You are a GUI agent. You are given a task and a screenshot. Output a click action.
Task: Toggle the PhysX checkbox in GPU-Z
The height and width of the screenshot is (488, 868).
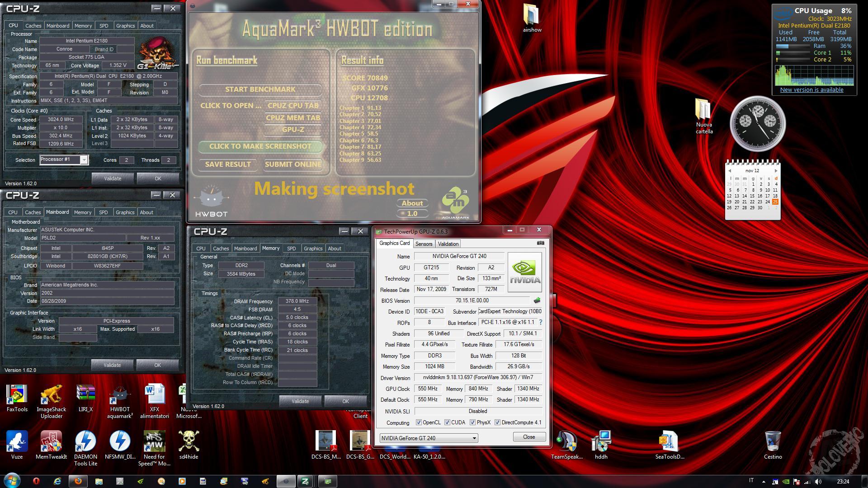(472, 422)
